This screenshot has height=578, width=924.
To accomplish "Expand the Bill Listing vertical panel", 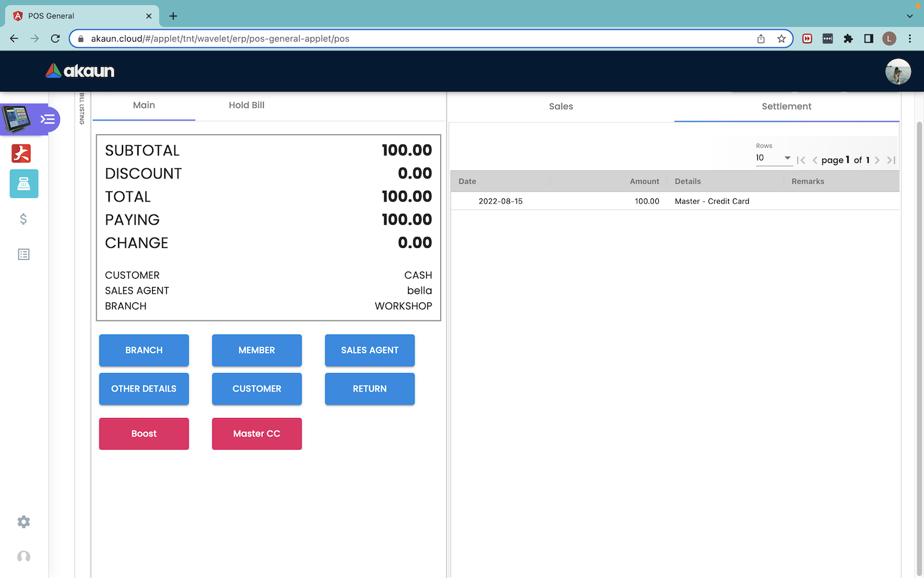I will click(82, 109).
